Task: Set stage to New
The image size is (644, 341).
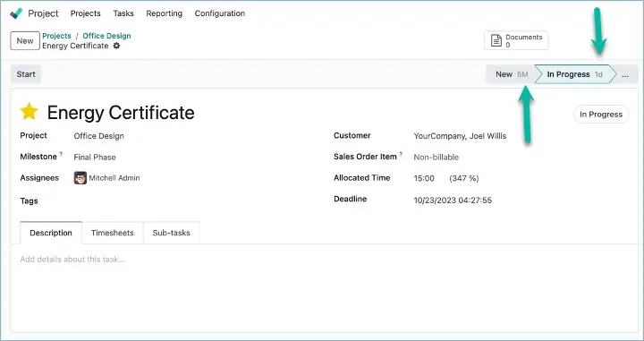Action: (511, 74)
